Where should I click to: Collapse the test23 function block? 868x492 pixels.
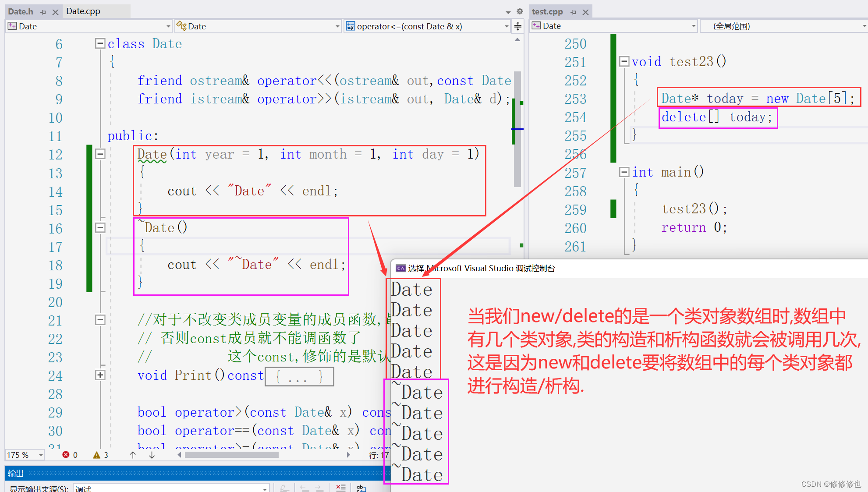coord(624,61)
